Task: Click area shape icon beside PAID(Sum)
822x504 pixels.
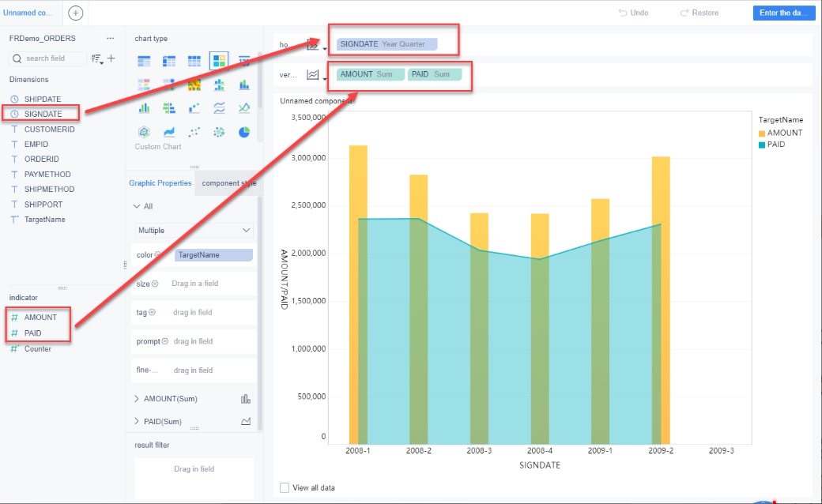Action: (x=245, y=421)
